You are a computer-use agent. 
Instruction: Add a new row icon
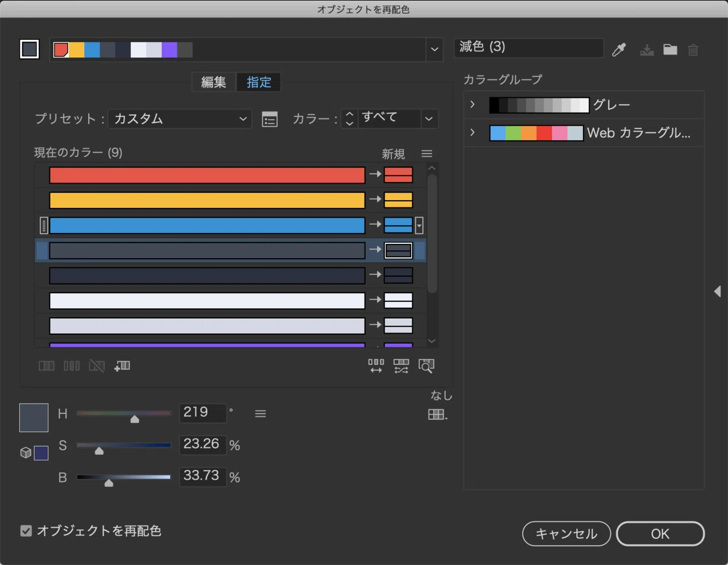click(122, 365)
